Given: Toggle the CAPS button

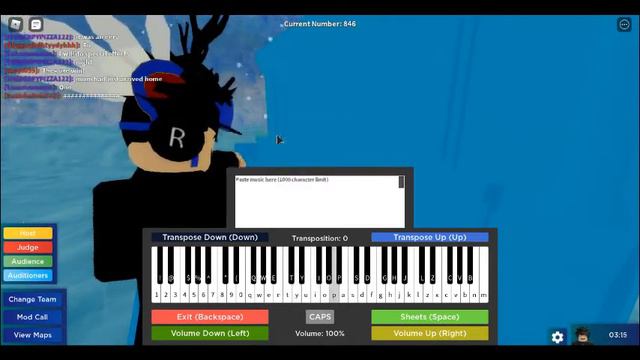Looking at the screenshot, I should 320,317.
